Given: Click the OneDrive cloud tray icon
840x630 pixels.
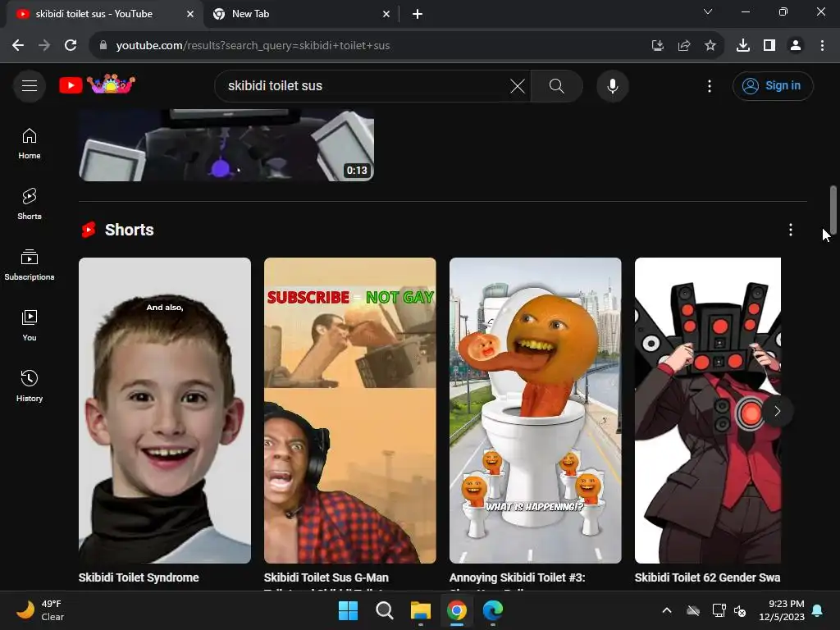Looking at the screenshot, I should pos(693,610).
